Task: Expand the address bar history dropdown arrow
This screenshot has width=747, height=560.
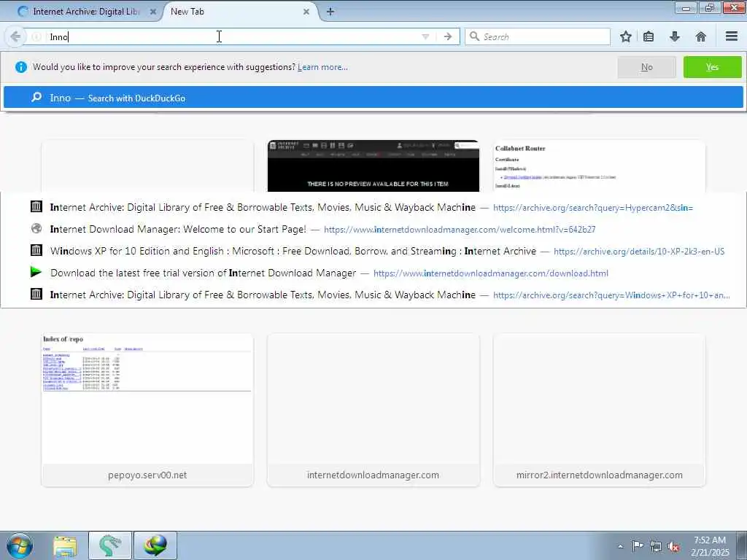Action: (x=425, y=36)
